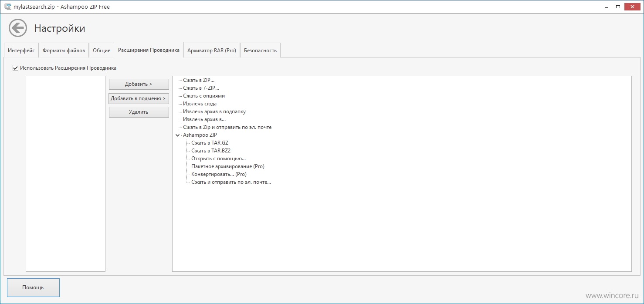644x304 pixels.
Task: Select Пакетное архивирование (Pro) item
Action: click(x=228, y=166)
